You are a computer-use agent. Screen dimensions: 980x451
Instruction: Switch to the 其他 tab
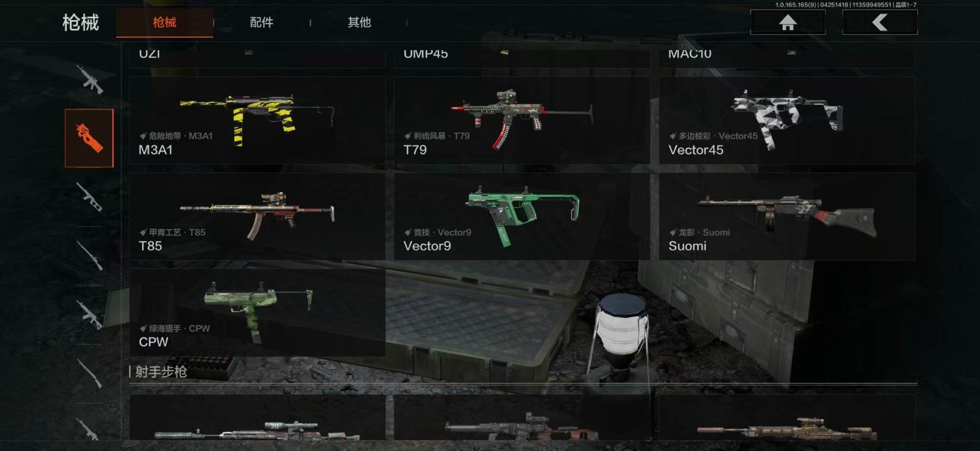pos(359,22)
